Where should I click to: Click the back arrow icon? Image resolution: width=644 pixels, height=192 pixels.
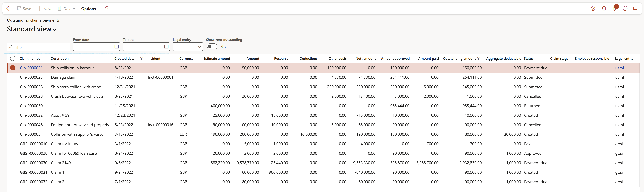[x=9, y=8]
